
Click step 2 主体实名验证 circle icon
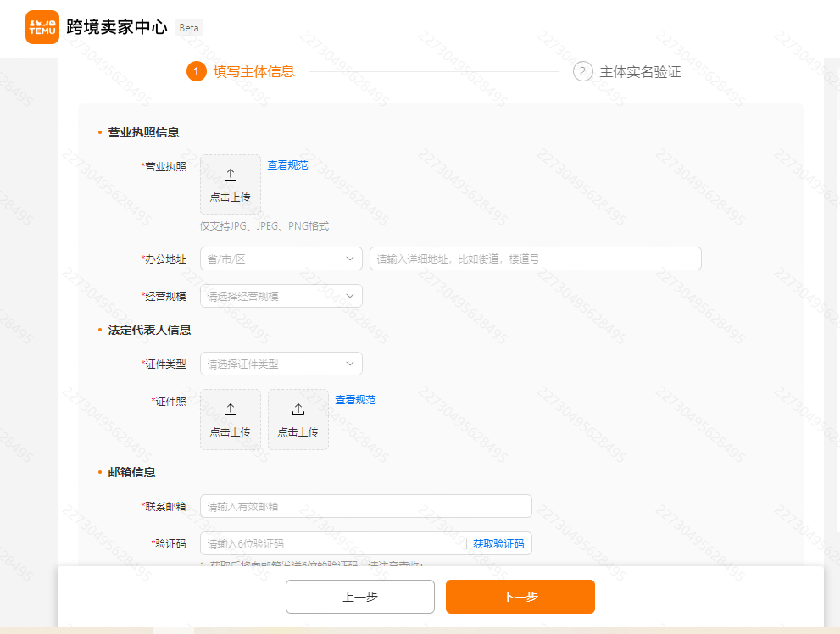point(582,73)
